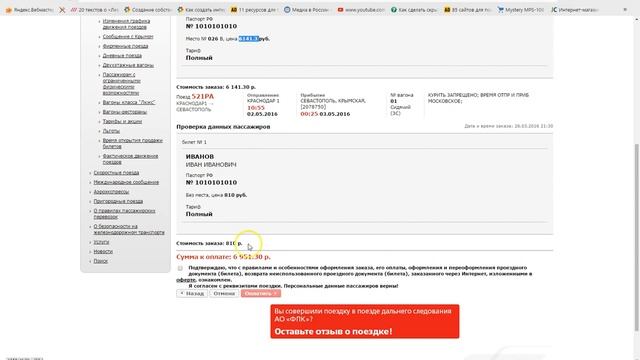Open 'Пассажирам с ограниченными физическими возможностями' link
The height and width of the screenshot is (360, 640).
point(121,84)
